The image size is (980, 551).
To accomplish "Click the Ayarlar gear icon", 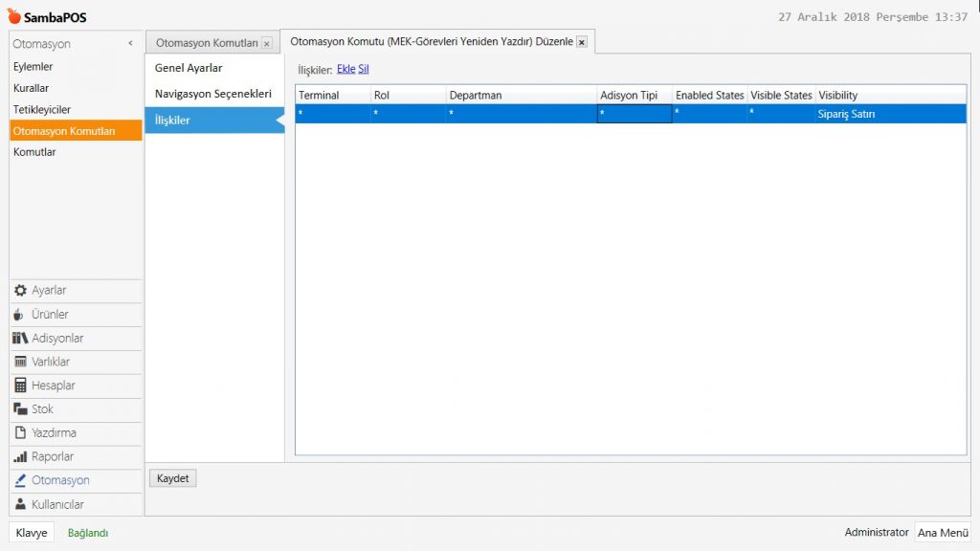I will click(x=21, y=291).
